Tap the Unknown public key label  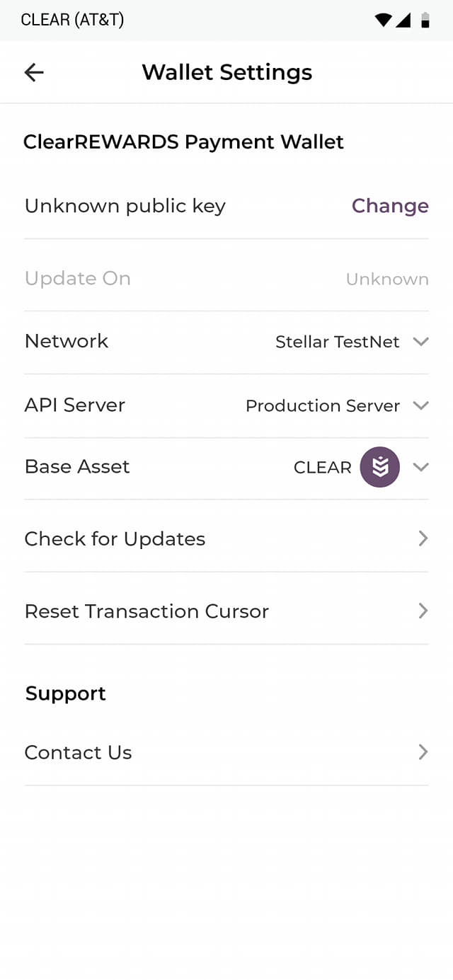coord(125,206)
